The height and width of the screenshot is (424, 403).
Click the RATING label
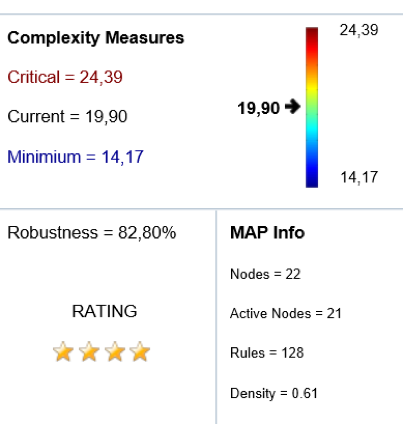click(x=105, y=311)
